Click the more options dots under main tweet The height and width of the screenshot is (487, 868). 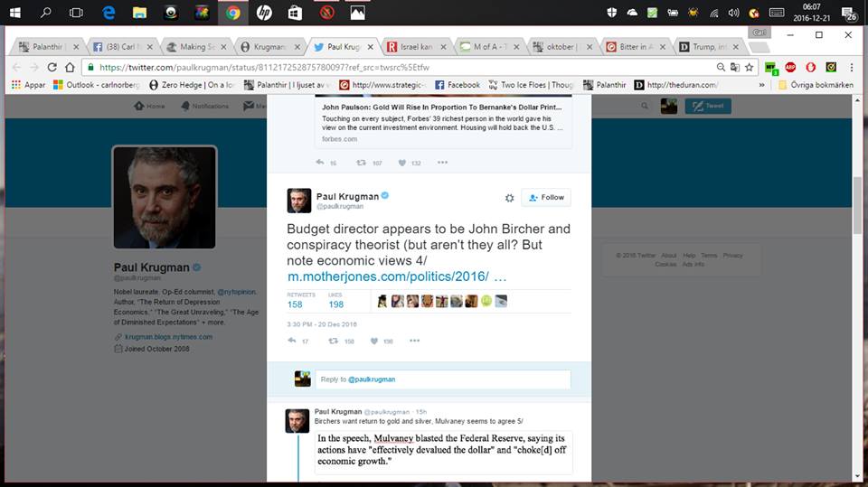(414, 341)
